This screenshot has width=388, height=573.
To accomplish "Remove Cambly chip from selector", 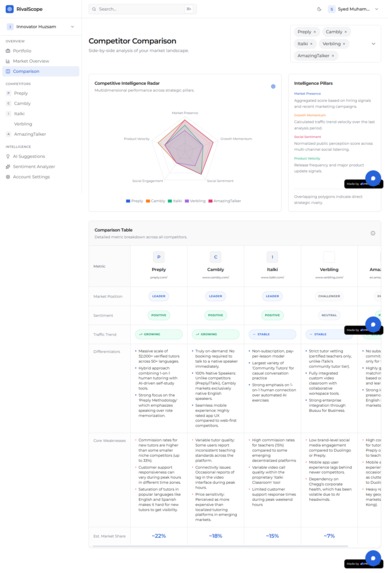I will pos(346,32).
